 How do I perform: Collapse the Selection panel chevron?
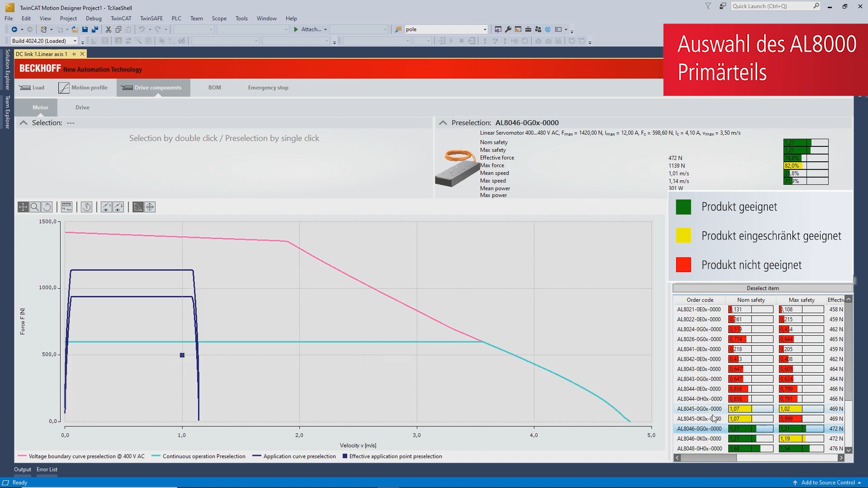pyautogui.click(x=24, y=123)
